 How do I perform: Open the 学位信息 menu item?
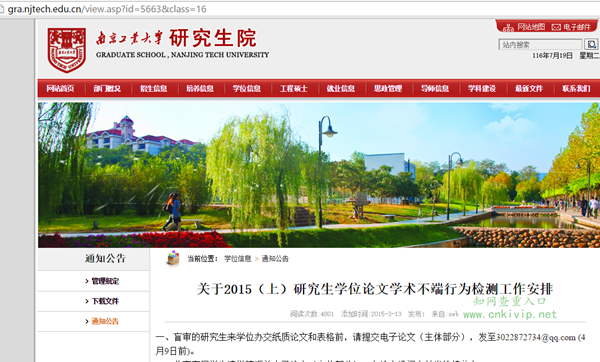click(x=247, y=89)
